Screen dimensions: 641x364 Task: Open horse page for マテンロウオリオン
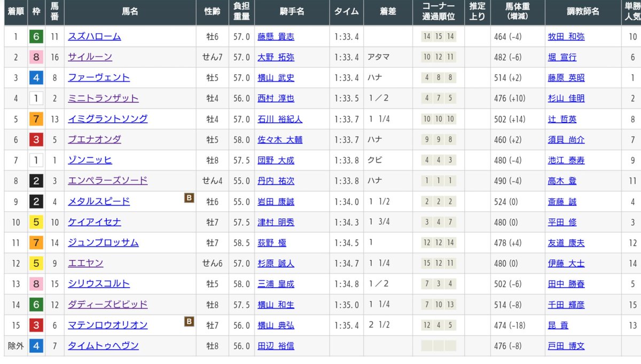[x=107, y=325]
